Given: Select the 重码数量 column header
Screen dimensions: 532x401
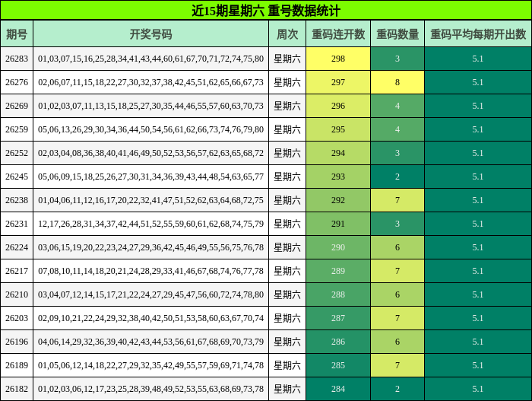Looking at the screenshot, I should 397,33.
